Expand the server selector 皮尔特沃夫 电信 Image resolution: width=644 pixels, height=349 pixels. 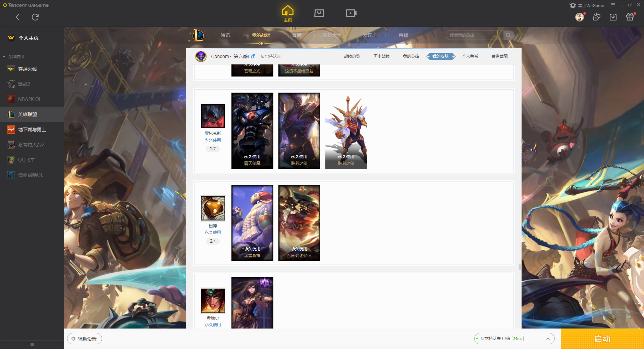(514, 339)
